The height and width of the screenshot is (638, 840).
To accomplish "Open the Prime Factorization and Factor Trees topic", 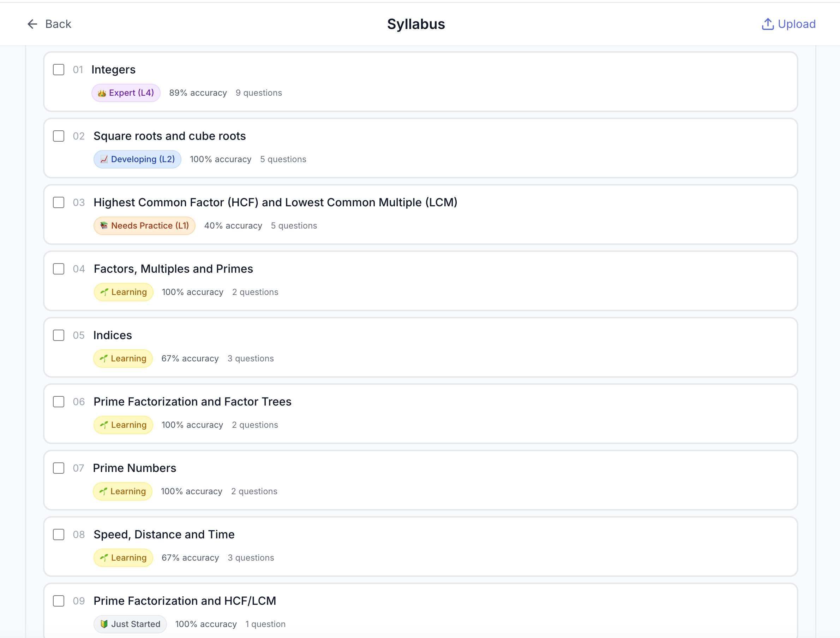I will click(192, 402).
